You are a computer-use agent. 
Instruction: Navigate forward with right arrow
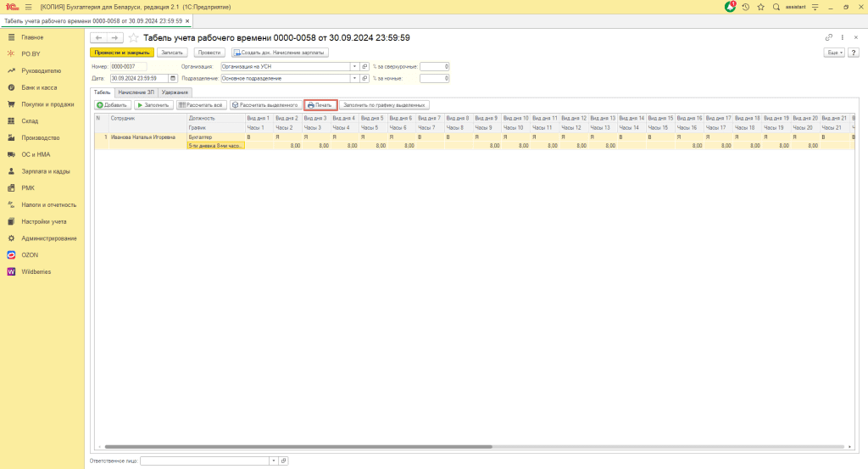114,37
